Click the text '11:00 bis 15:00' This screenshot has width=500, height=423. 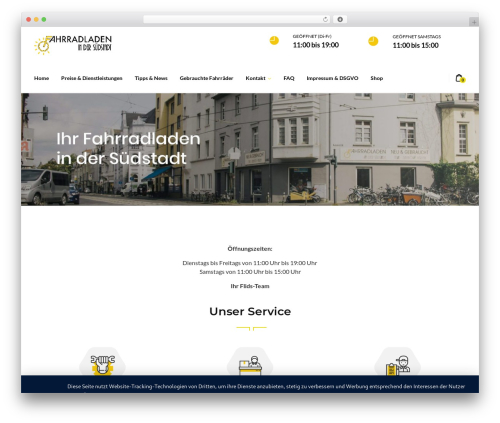415,45
